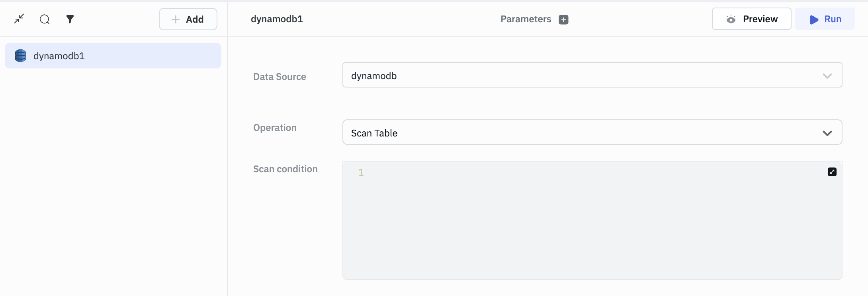
Task: Click the dynamodb1 query title to rename
Action: click(277, 19)
